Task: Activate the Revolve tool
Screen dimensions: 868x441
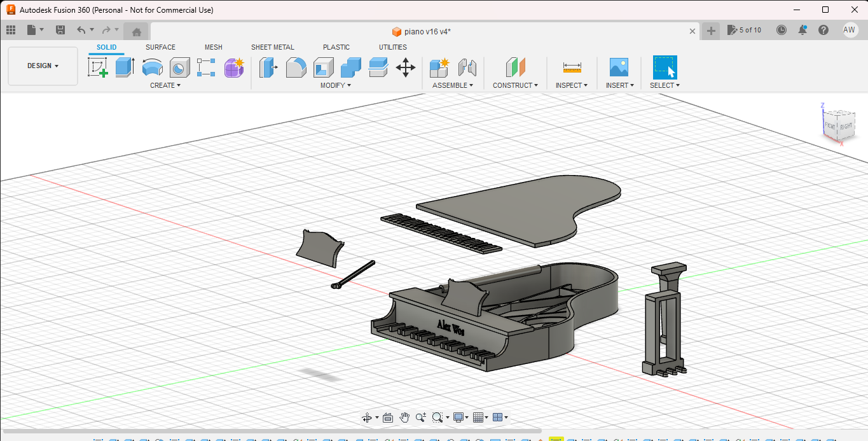Action: pos(153,67)
